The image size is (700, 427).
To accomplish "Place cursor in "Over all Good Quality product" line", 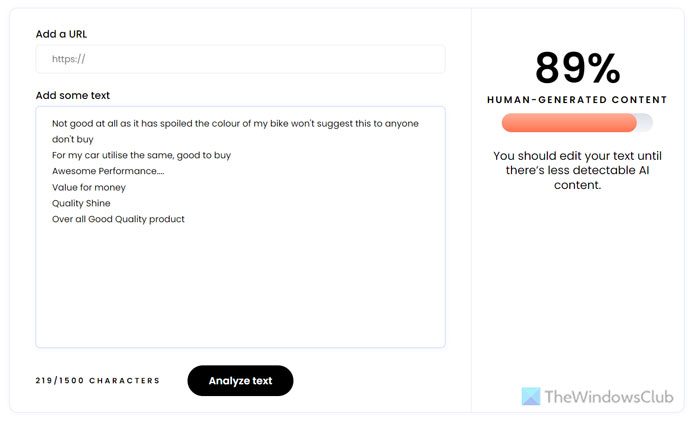I will coord(118,220).
